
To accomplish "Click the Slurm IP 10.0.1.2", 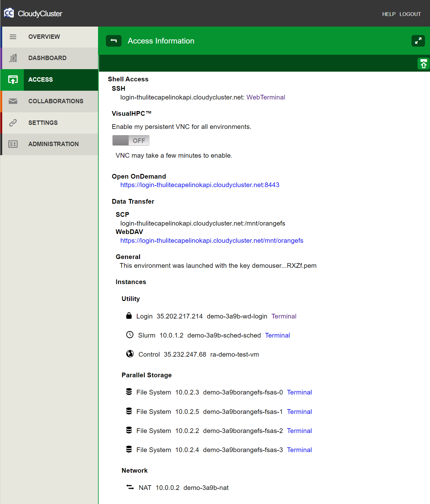I will pyautogui.click(x=171, y=335).
